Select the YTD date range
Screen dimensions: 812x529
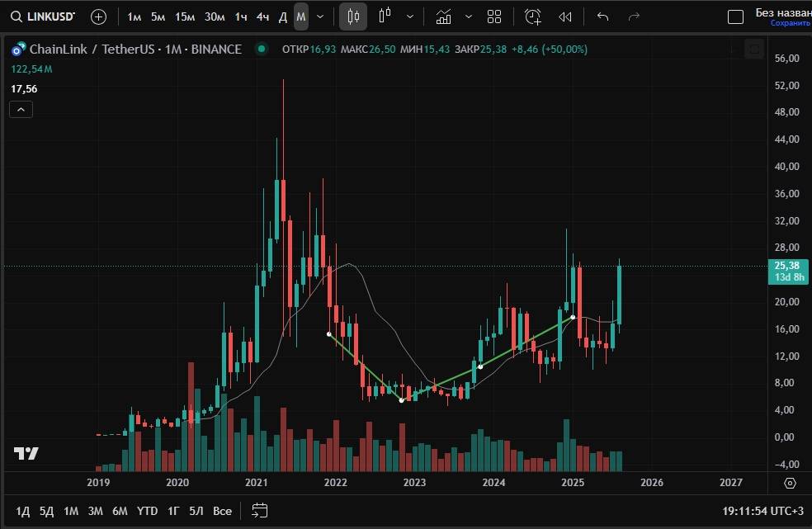(x=147, y=511)
